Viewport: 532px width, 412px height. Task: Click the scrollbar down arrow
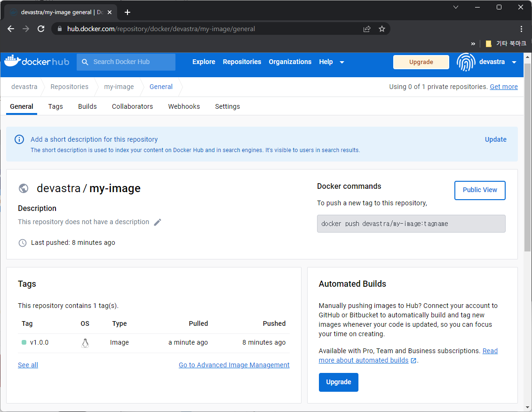(527, 407)
